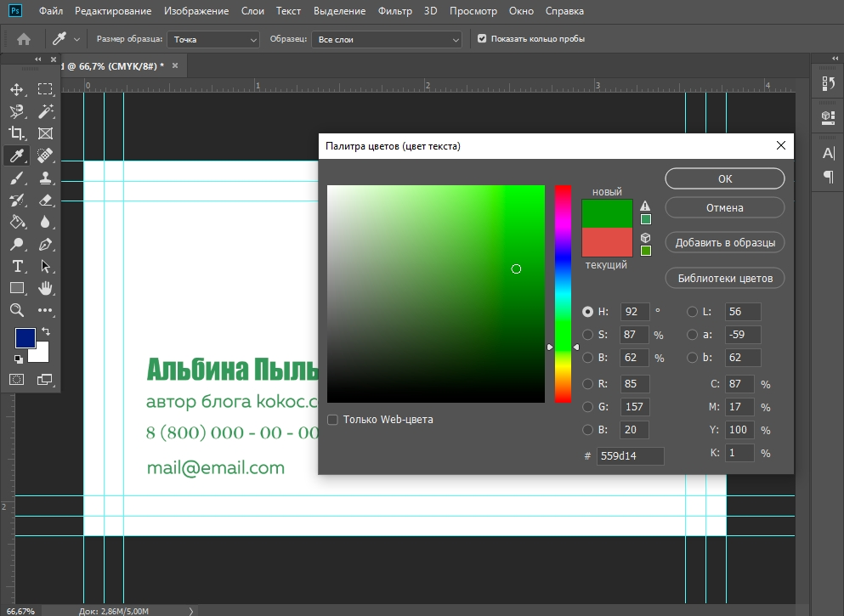This screenshot has height=616, width=844.
Task: Pick the Clone Stamp tool
Action: (x=45, y=178)
